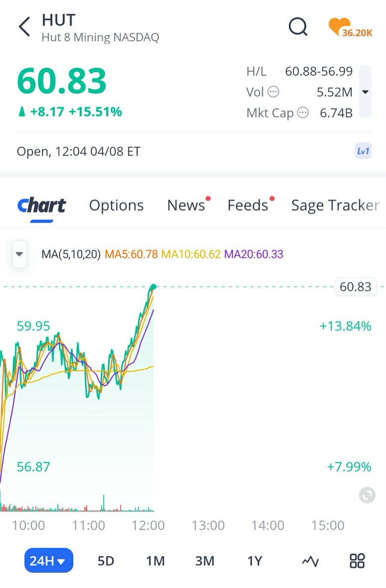Open the News tab
The height and width of the screenshot is (588, 386).
tap(186, 205)
